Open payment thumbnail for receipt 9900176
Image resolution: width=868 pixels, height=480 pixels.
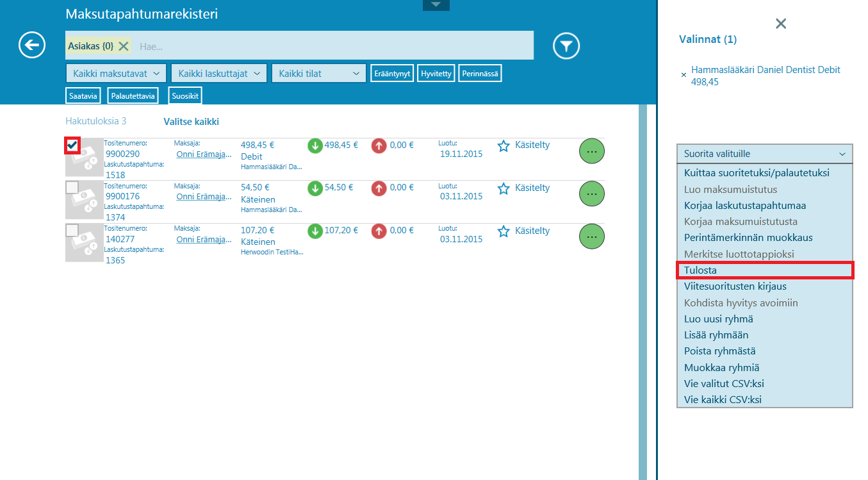point(85,200)
